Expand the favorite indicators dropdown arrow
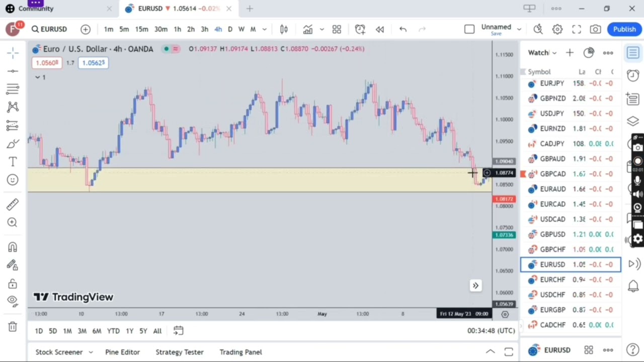644x362 pixels. tap(322, 29)
